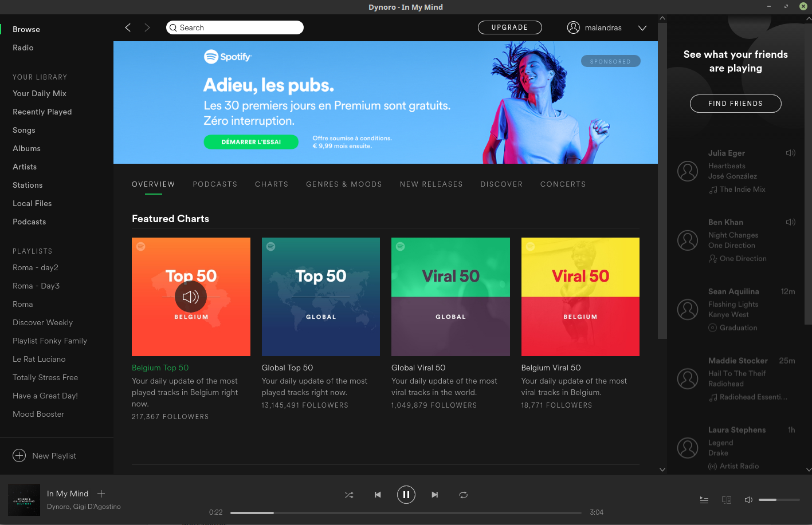Skip to the next track
This screenshot has height=525, width=812.
(435, 495)
